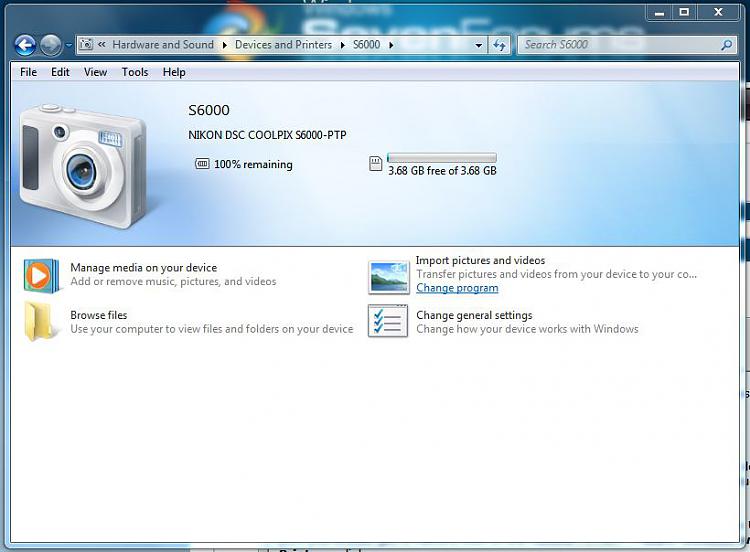Maximize the S6000 window
Image resolution: width=750 pixels, height=552 pixels.
point(684,13)
